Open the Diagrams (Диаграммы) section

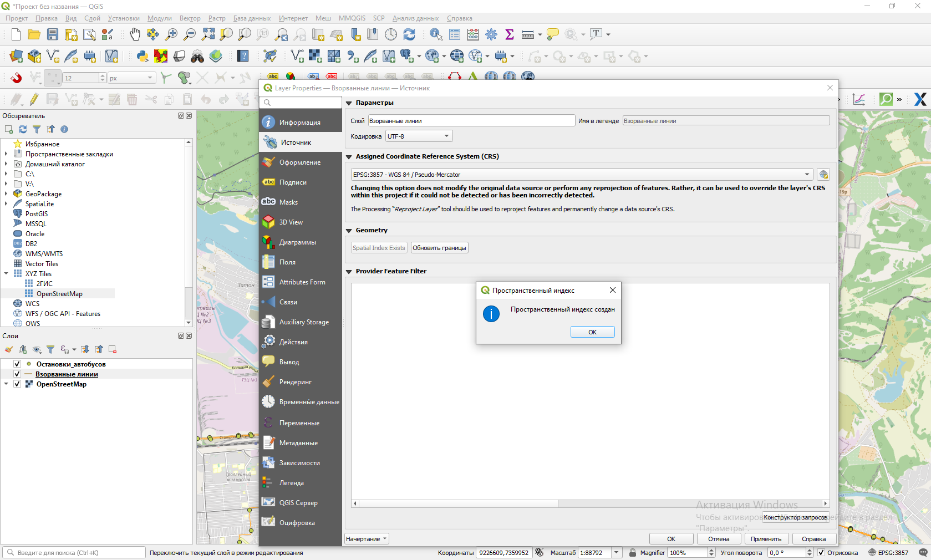pyautogui.click(x=298, y=242)
